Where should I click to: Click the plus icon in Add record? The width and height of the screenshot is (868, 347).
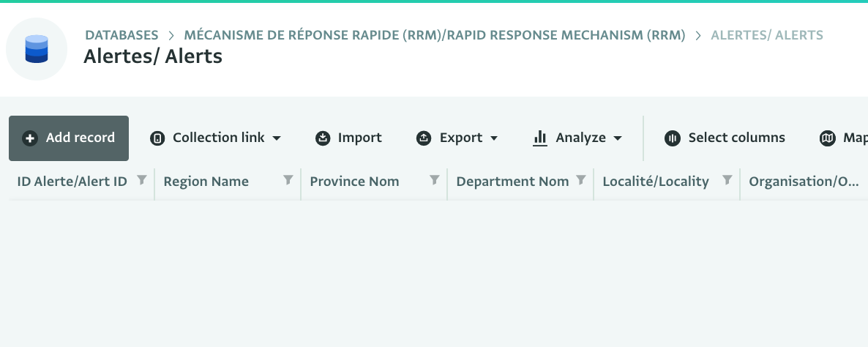coord(30,138)
